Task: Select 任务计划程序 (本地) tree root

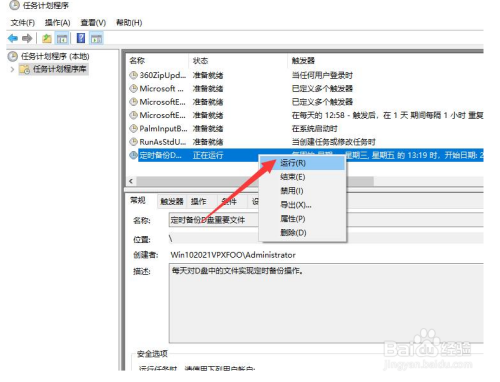Action: point(55,56)
